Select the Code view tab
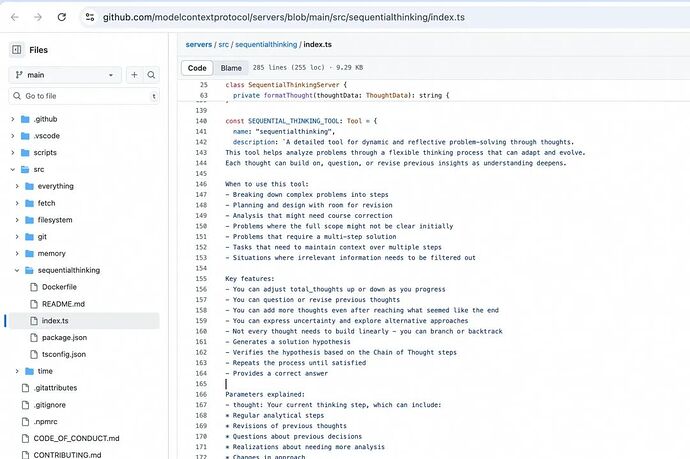The width and height of the screenshot is (690, 459). pos(197,68)
